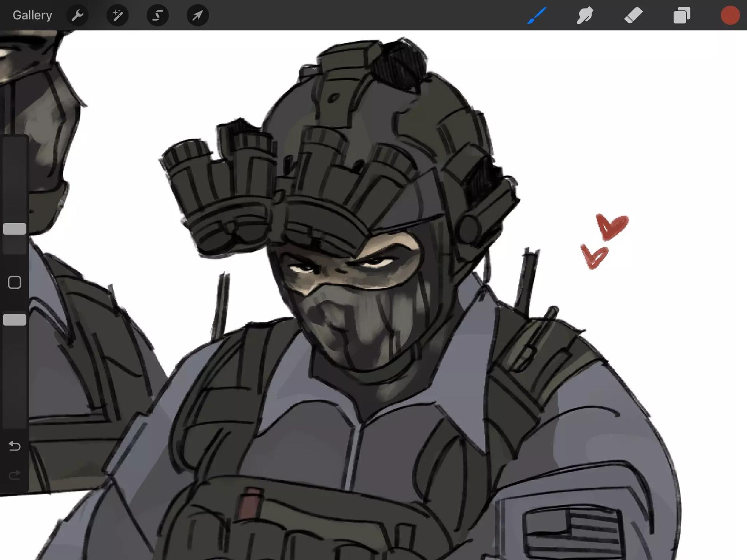Tap the square modify button in sidebar
The image size is (747, 560).
pos(15,282)
